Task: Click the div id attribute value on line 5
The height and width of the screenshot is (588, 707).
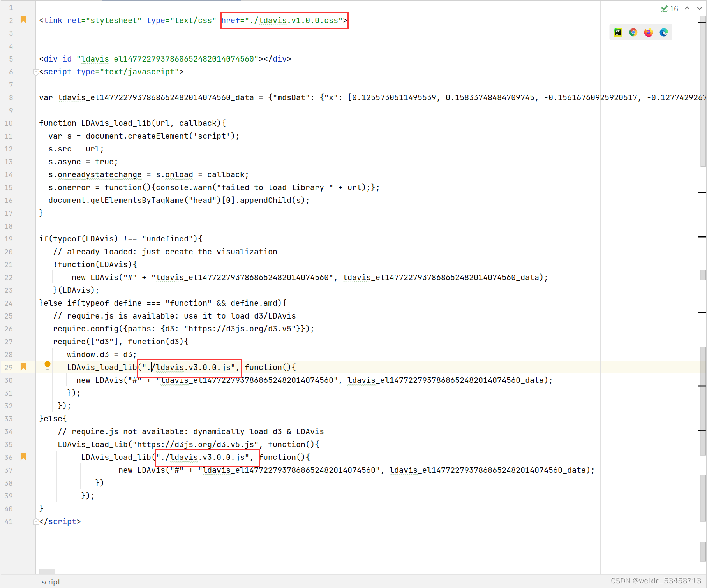Action: click(170, 59)
